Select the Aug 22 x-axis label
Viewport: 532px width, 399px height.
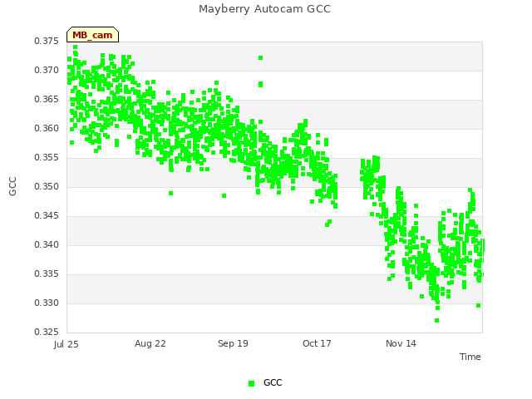pos(150,343)
